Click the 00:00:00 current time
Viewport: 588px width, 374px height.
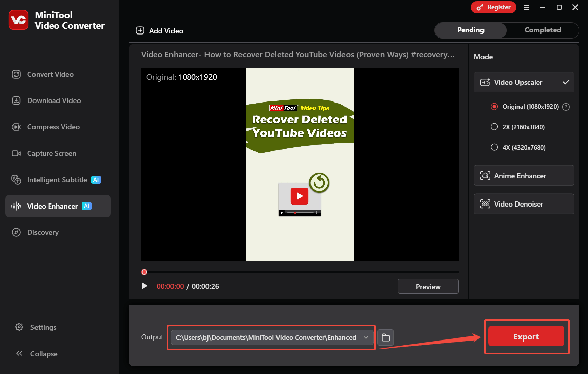(x=170, y=286)
